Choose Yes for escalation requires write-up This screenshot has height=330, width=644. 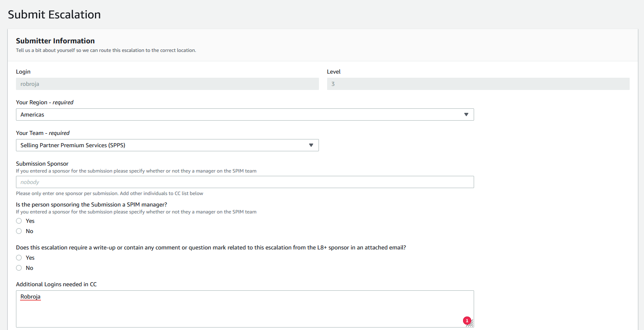click(19, 258)
